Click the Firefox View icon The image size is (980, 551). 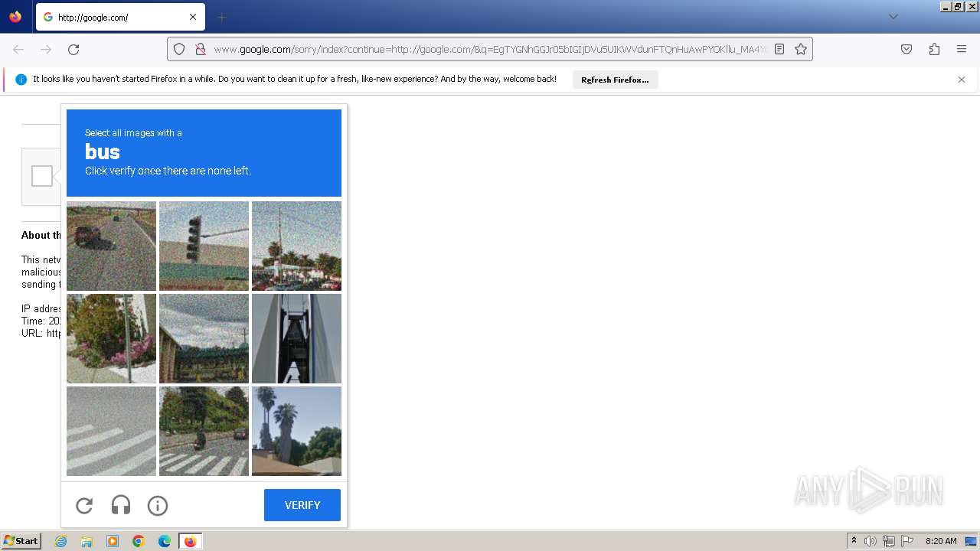coord(15,17)
